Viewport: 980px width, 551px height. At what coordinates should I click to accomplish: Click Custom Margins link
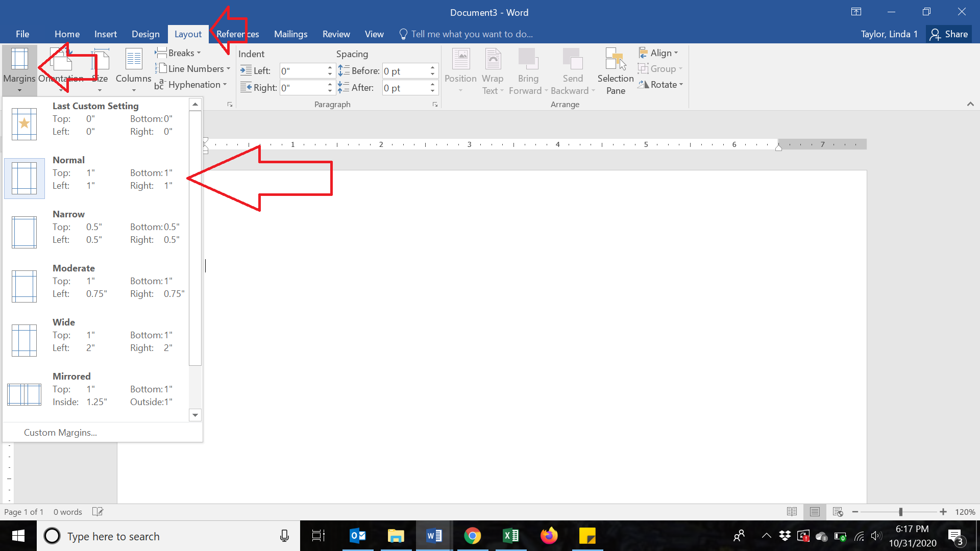click(60, 433)
